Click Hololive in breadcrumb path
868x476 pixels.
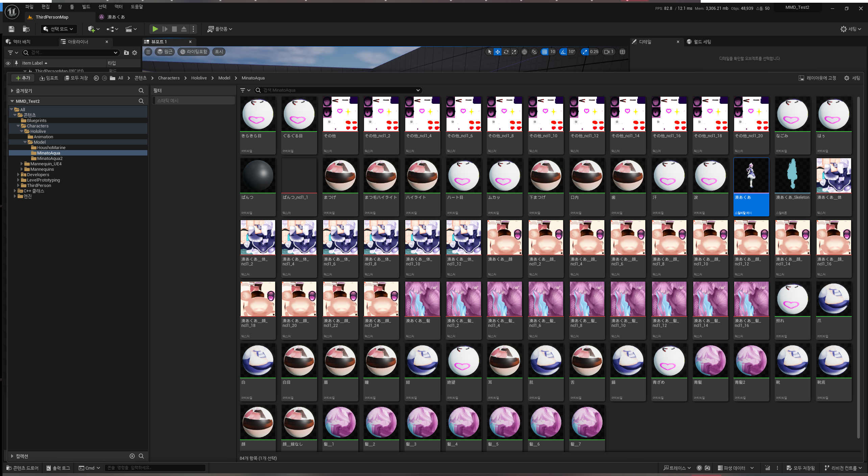199,78
